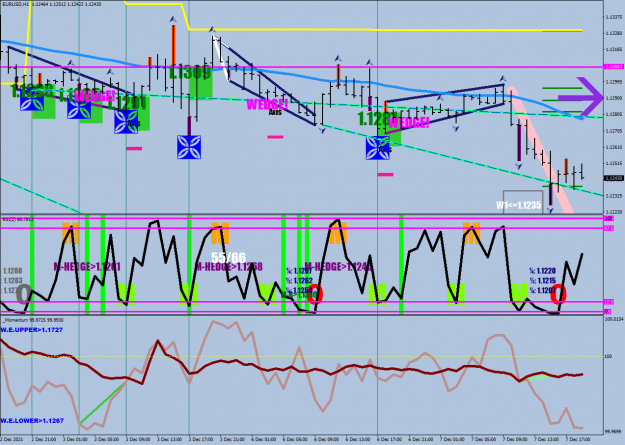Select the 1.12325 price axis label
Image resolution: width=625 pixels, height=445 pixels.
pos(614,196)
